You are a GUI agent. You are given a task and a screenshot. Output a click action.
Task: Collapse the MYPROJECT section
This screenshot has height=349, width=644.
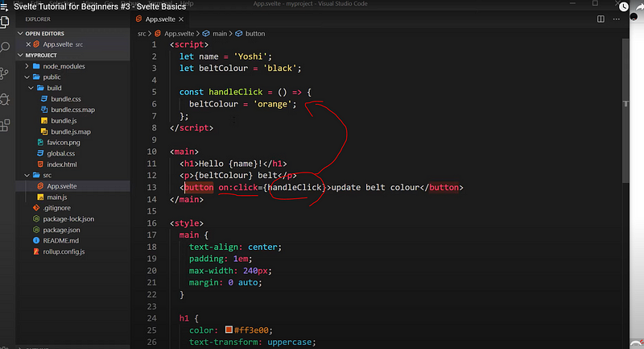(x=20, y=55)
